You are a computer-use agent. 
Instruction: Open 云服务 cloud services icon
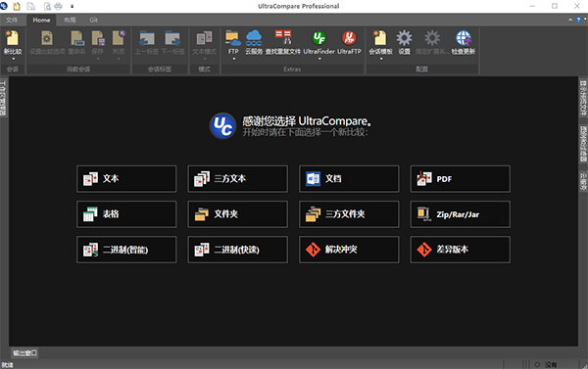(x=254, y=38)
